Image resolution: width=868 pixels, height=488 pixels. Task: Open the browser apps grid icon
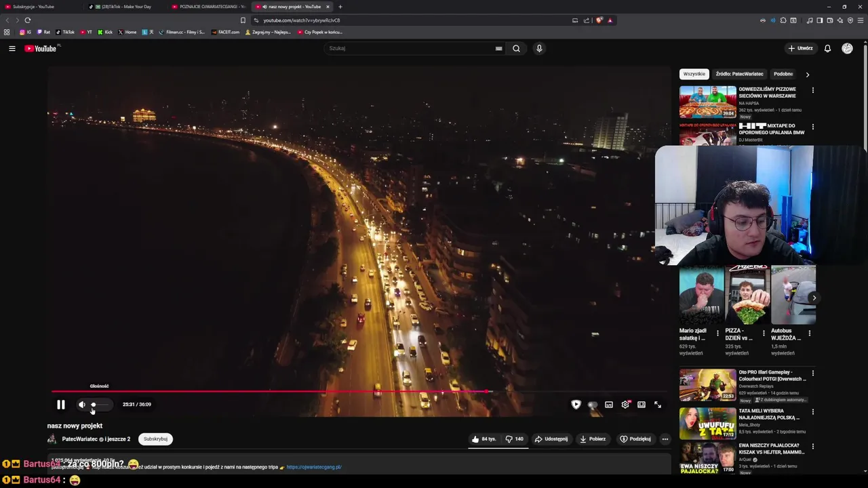coord(7,32)
